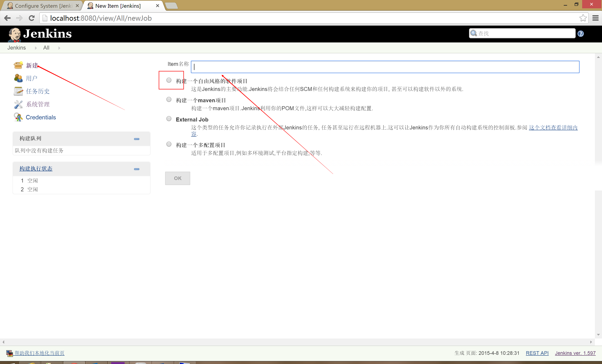Screen dimensions: 602x364
Task: Click the 用户 people icon
Action: point(18,78)
